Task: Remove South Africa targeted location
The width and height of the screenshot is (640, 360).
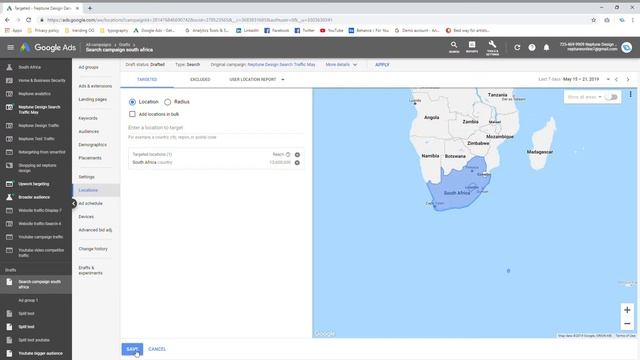Action: 297,162
